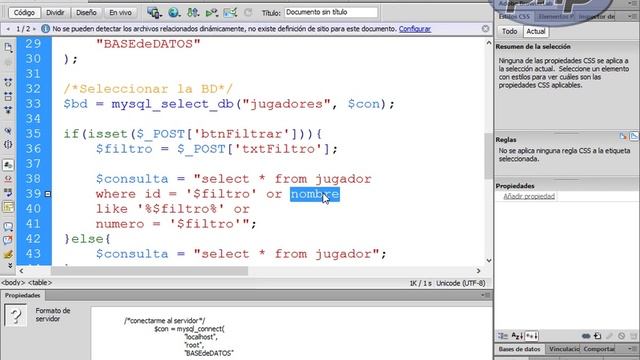Click the <table> tag selector

tap(40, 282)
